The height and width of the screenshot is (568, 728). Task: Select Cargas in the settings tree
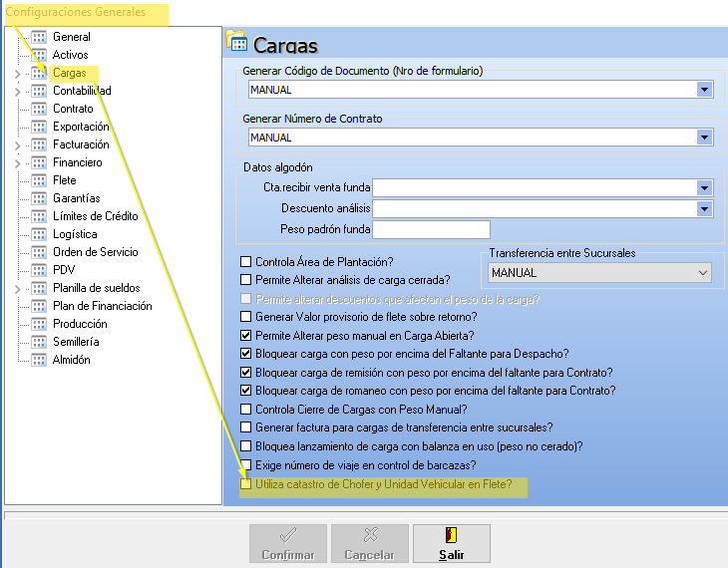click(69, 73)
